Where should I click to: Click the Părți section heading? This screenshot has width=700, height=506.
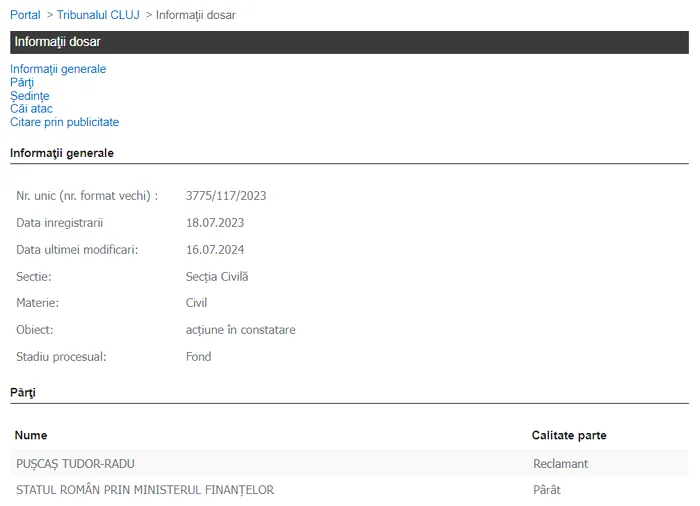click(23, 393)
